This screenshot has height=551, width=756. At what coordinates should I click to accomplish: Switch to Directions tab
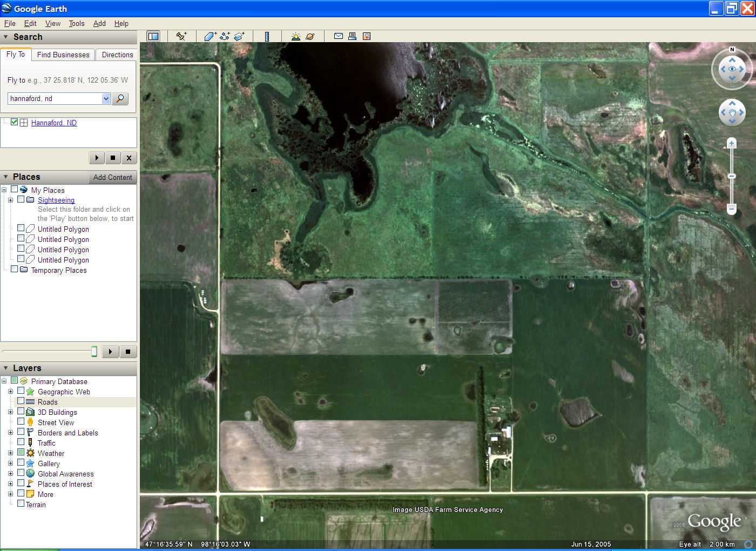[x=117, y=55]
